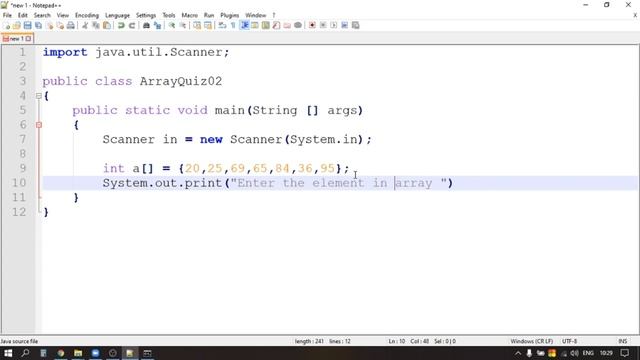Place cursor on 'ArrayQuiz02' class name

[181, 81]
